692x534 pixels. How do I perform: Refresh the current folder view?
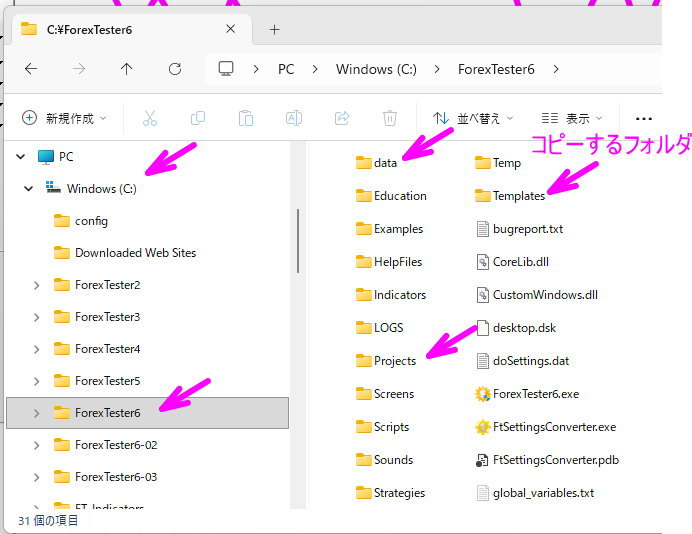(175, 69)
